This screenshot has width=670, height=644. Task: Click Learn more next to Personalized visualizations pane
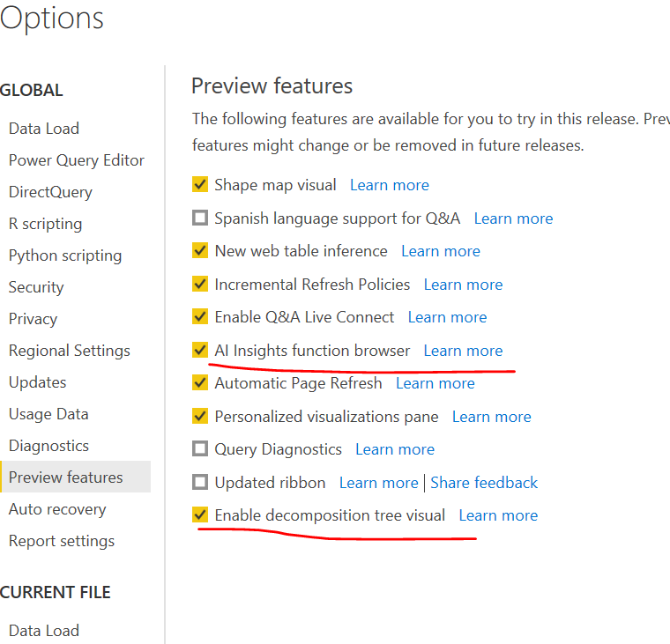pos(491,417)
